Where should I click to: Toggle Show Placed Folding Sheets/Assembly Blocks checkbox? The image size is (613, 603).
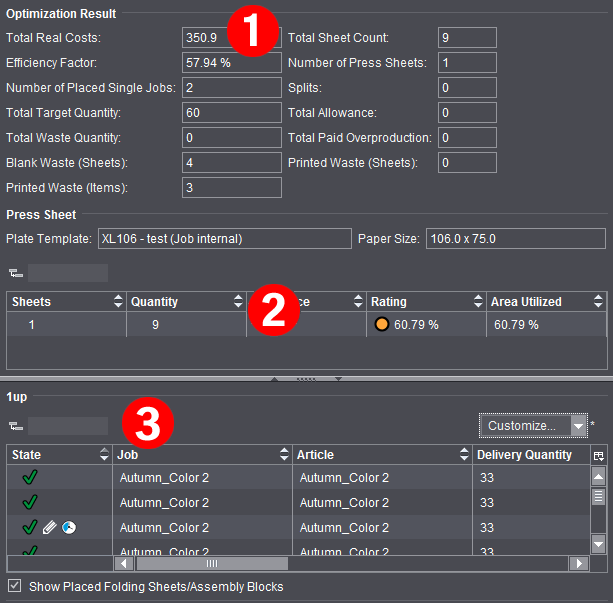13,587
